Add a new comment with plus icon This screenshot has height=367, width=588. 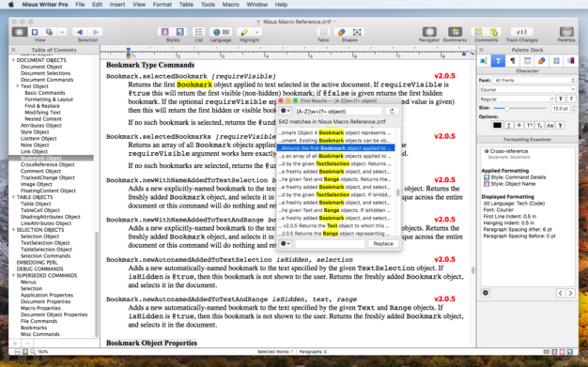coord(494,32)
